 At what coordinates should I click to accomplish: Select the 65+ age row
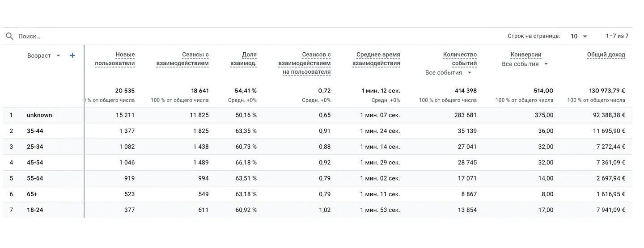tap(33, 194)
